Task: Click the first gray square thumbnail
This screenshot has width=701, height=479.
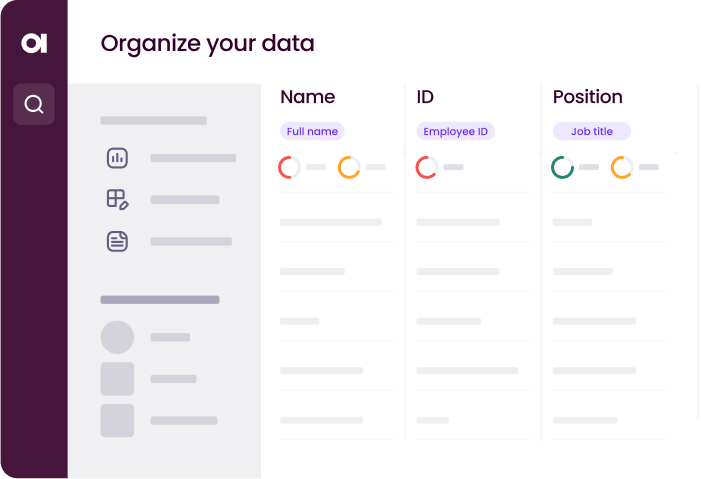Action: pyautogui.click(x=117, y=379)
